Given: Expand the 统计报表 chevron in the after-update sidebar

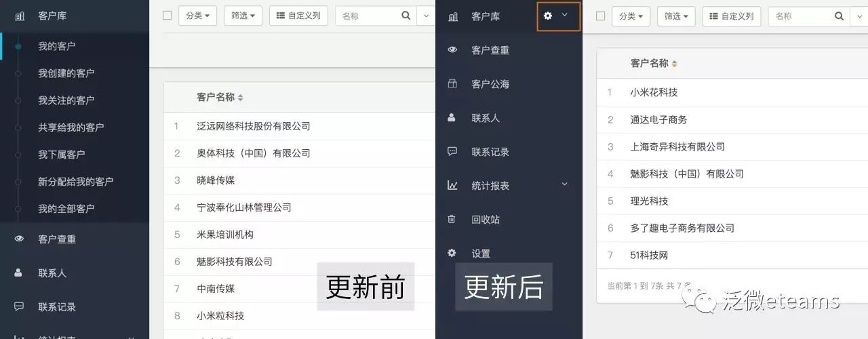Looking at the screenshot, I should [x=564, y=184].
